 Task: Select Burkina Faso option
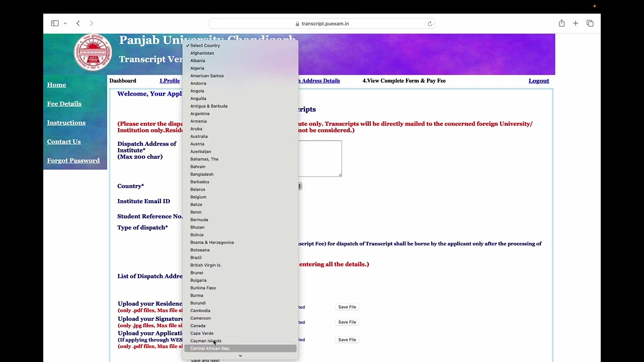click(240, 288)
